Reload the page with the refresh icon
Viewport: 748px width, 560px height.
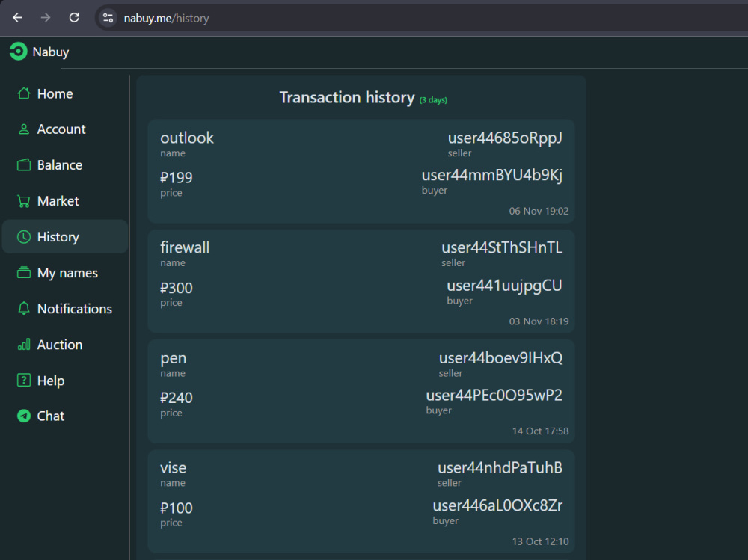[x=74, y=18]
